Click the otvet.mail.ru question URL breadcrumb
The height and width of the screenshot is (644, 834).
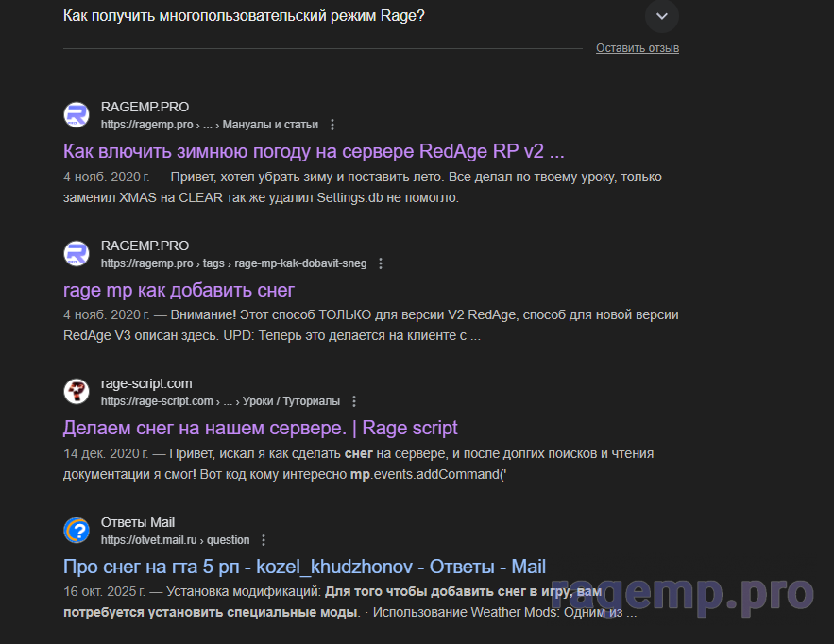(175, 540)
